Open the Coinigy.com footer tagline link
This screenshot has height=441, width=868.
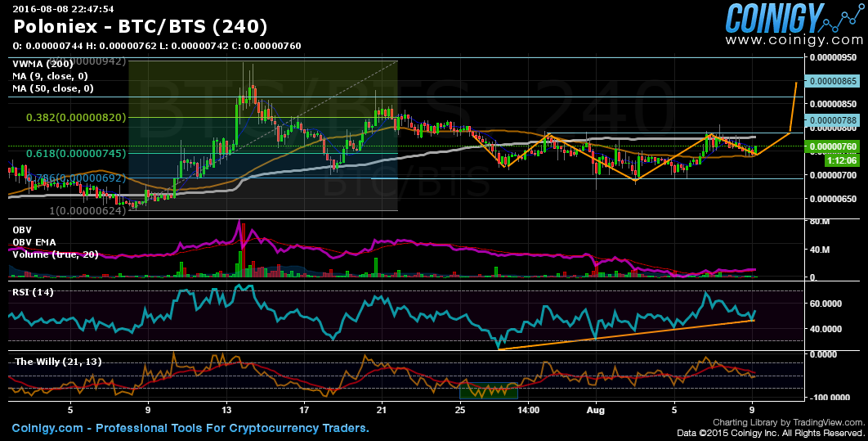tap(190, 428)
